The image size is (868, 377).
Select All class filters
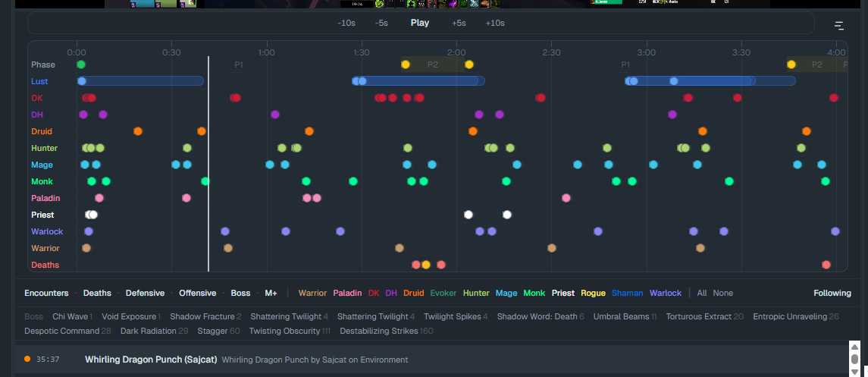coord(702,293)
